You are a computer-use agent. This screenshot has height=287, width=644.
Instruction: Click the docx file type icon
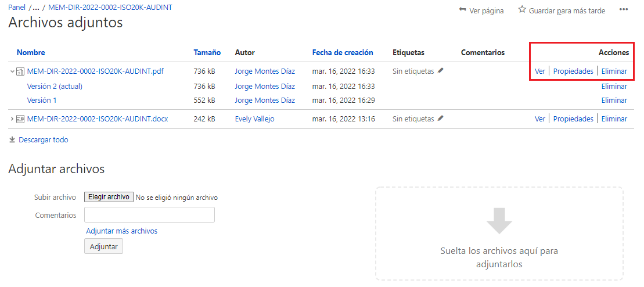point(20,119)
